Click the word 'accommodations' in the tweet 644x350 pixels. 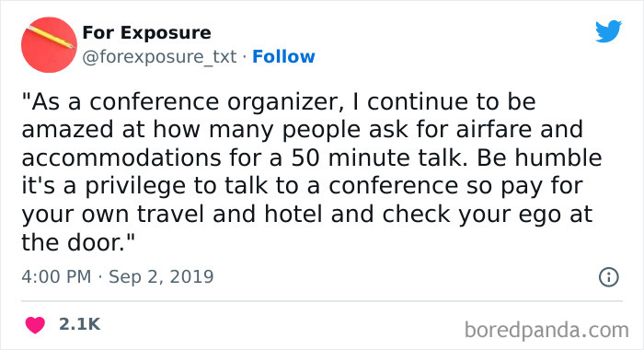click(121, 157)
